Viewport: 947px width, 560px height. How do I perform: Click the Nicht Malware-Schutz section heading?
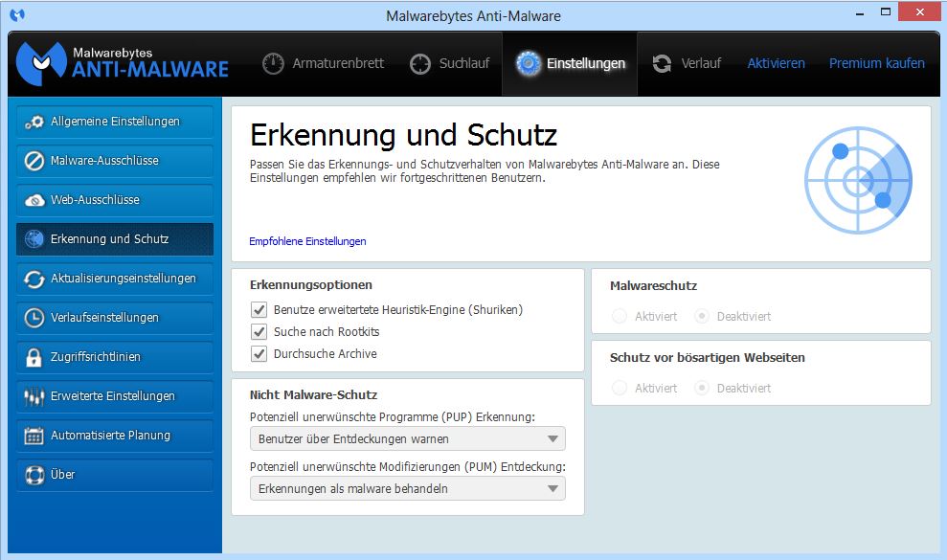coord(313,395)
